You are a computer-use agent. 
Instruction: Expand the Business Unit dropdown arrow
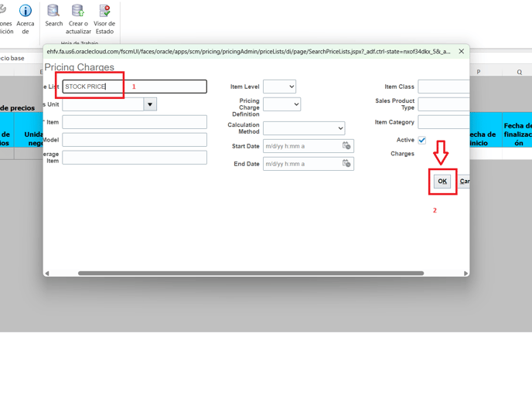(150, 104)
